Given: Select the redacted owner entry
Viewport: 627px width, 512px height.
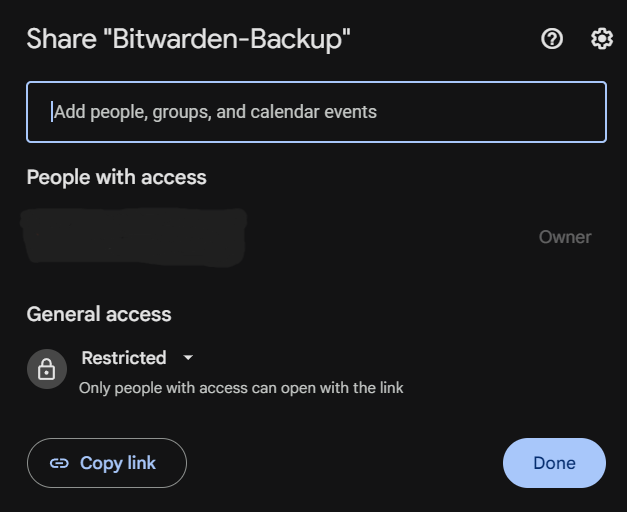Looking at the screenshot, I should click(134, 237).
